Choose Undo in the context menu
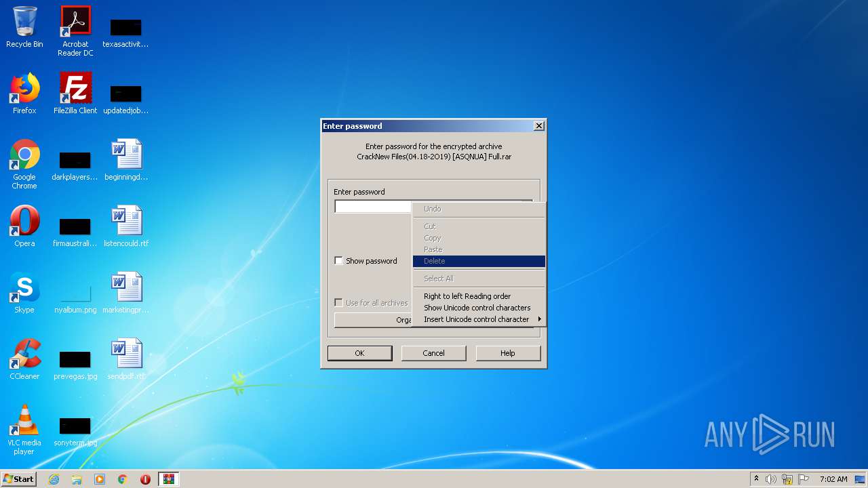868x488 pixels. click(x=479, y=209)
